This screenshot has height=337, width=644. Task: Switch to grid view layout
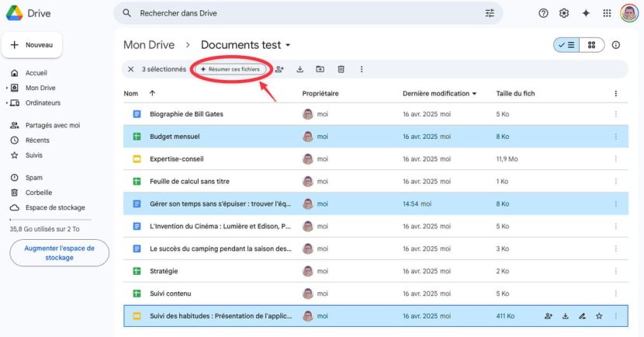click(591, 45)
